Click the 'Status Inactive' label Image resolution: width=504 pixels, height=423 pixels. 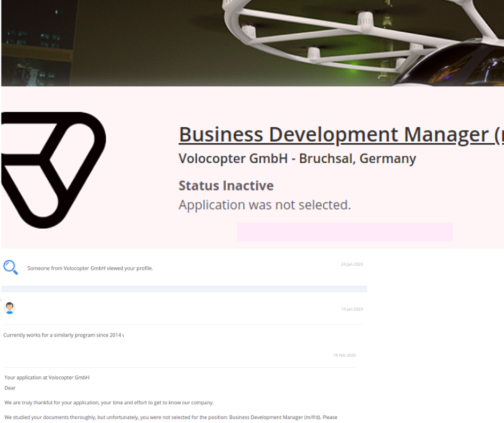pyautogui.click(x=226, y=186)
